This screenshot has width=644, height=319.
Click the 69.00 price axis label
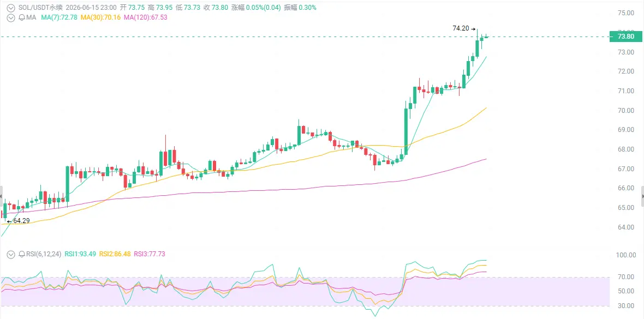(x=627, y=130)
